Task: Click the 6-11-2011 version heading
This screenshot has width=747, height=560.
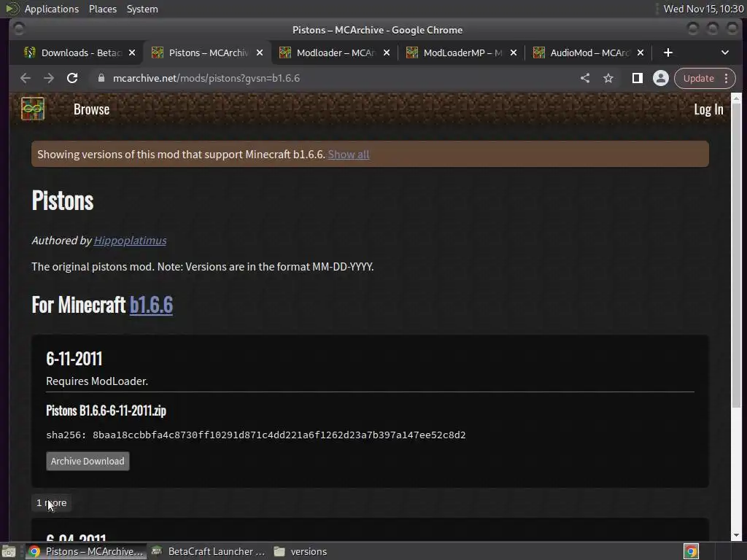Action: click(x=74, y=359)
